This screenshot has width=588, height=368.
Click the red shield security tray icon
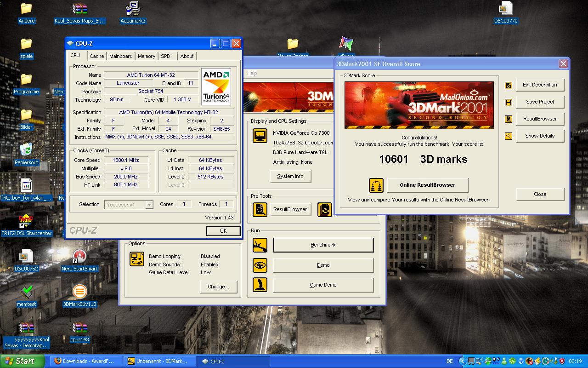pyautogui.click(x=562, y=361)
